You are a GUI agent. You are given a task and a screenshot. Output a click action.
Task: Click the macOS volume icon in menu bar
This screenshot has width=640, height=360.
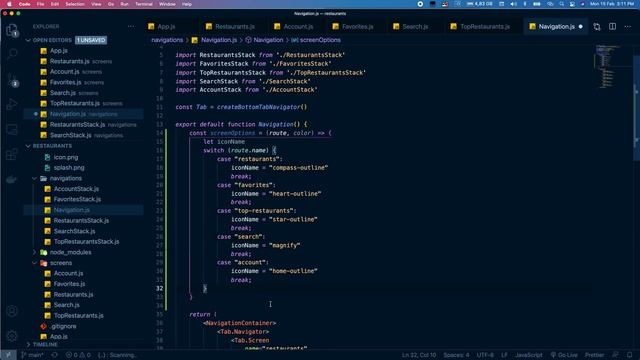pos(513,4)
